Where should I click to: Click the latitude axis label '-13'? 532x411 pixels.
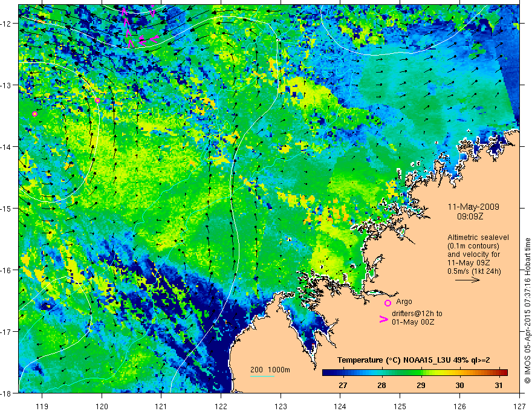pyautogui.click(x=7, y=85)
